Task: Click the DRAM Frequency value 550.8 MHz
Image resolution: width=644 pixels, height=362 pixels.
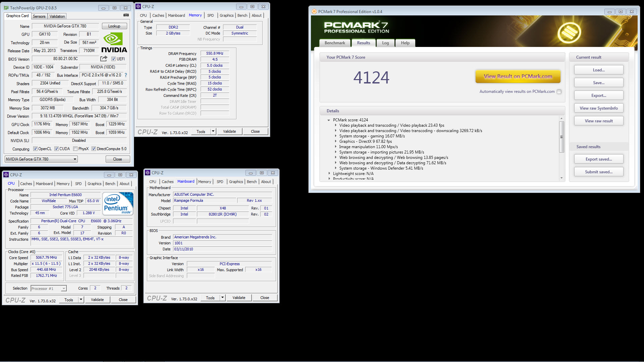Action: 215,53
